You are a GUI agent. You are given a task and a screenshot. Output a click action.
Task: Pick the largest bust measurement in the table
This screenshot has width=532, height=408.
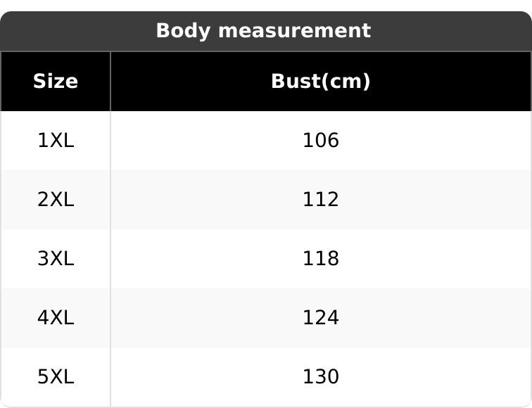coord(320,377)
